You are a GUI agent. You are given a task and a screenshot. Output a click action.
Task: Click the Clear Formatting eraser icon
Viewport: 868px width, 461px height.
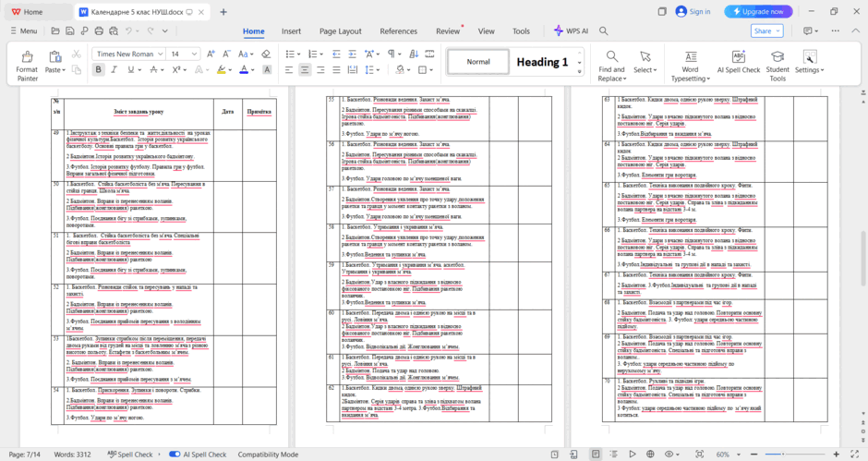pos(266,54)
